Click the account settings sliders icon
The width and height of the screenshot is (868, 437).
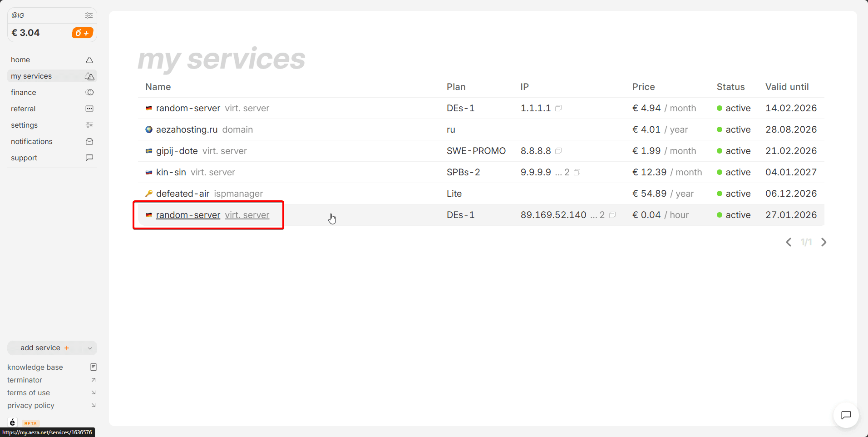click(89, 15)
